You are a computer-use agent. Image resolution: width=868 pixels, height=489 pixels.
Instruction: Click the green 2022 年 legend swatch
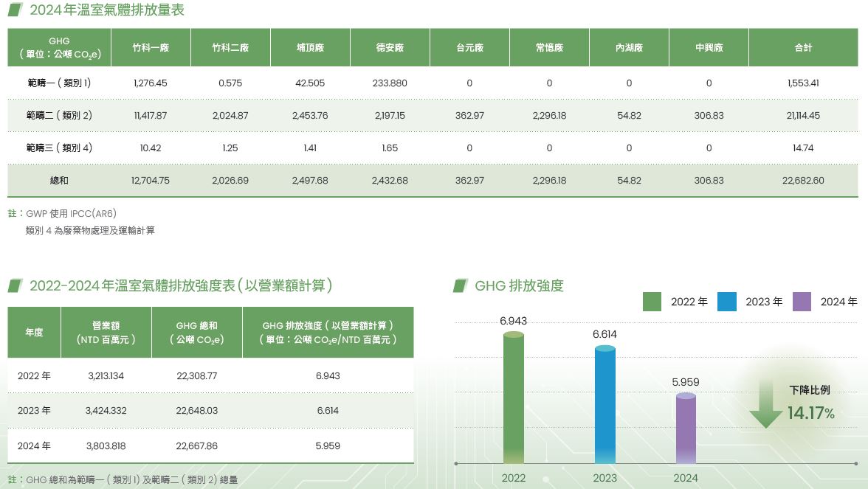(652, 302)
